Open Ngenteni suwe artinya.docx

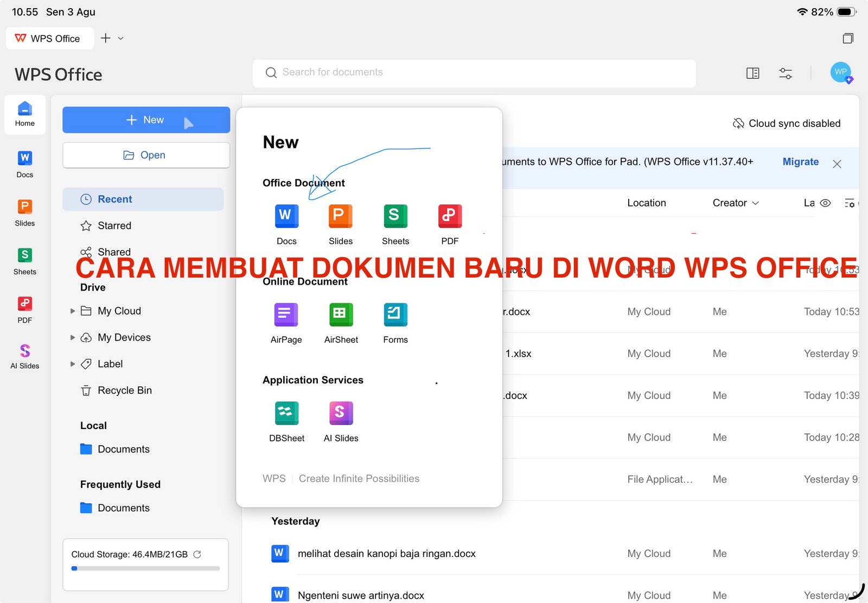(361, 595)
